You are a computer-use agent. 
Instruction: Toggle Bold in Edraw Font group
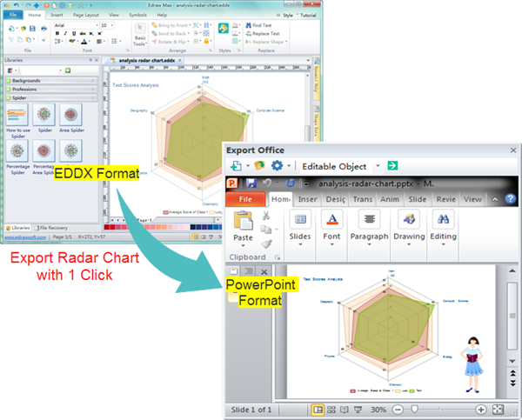(57, 33)
